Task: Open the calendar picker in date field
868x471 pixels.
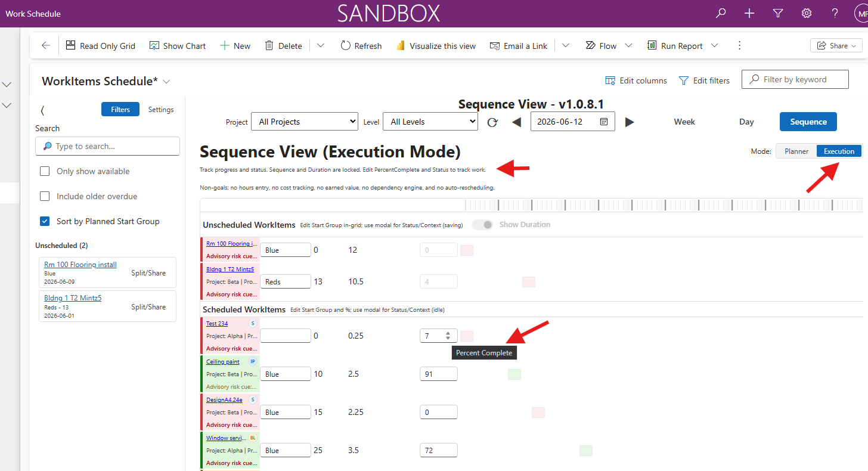Action: (604, 122)
